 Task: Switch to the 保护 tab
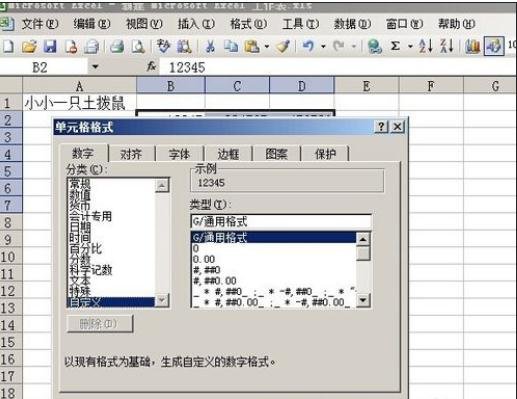[x=325, y=154]
